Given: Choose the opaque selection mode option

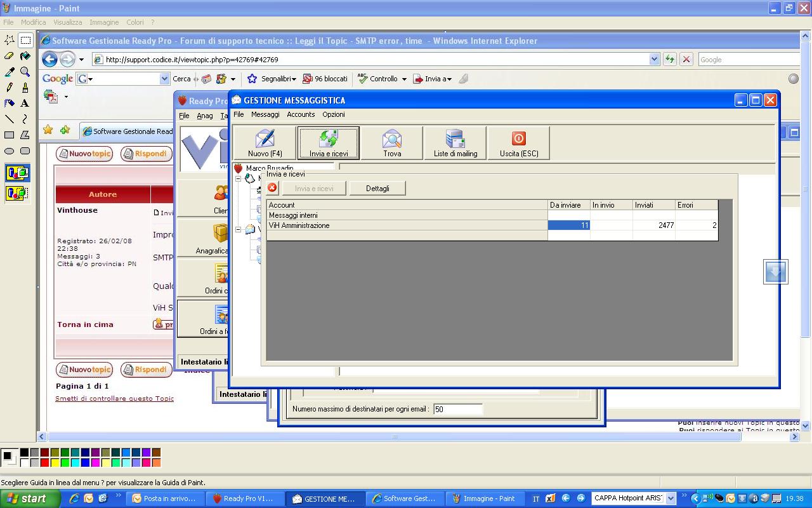Looking at the screenshot, I should click(17, 173).
